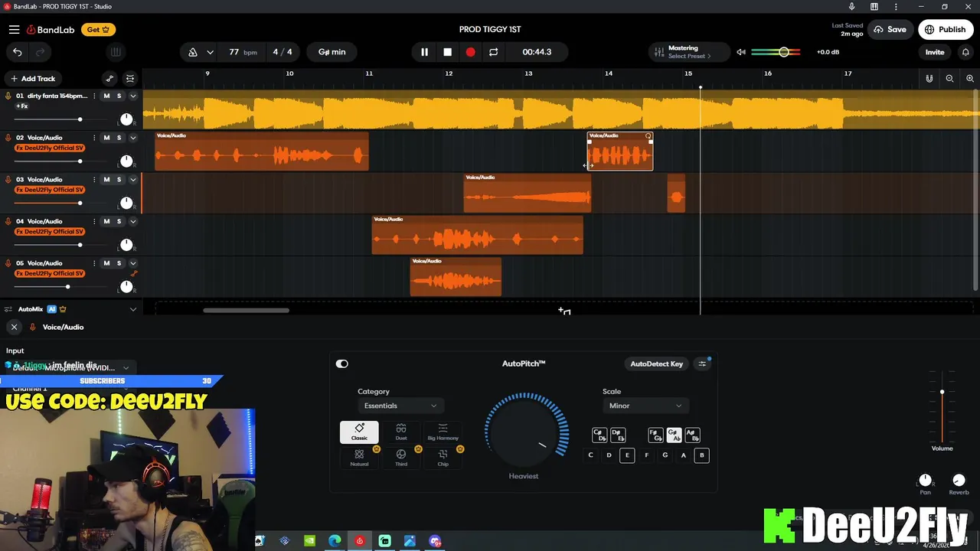Screen dimensions: 980x551
Task: Open the G# min key selector
Action: tap(332, 52)
